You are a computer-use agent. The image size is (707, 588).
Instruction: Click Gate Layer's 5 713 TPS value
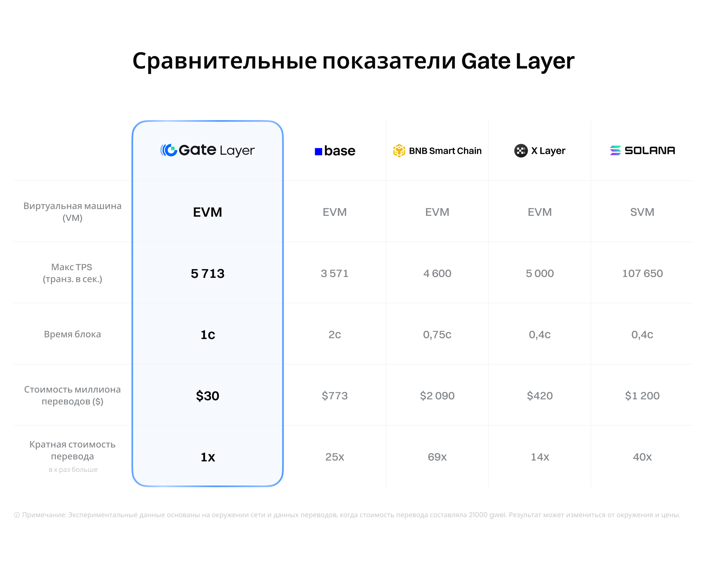click(207, 273)
